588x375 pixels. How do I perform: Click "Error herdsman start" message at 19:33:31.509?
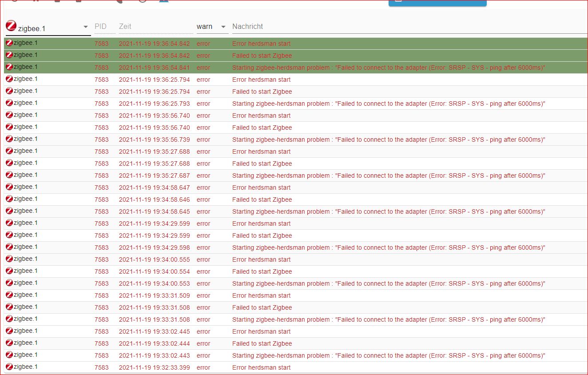pyautogui.click(x=261, y=295)
